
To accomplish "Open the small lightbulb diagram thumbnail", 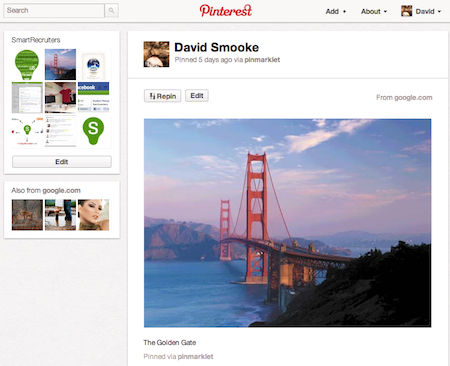I will [x=27, y=131].
